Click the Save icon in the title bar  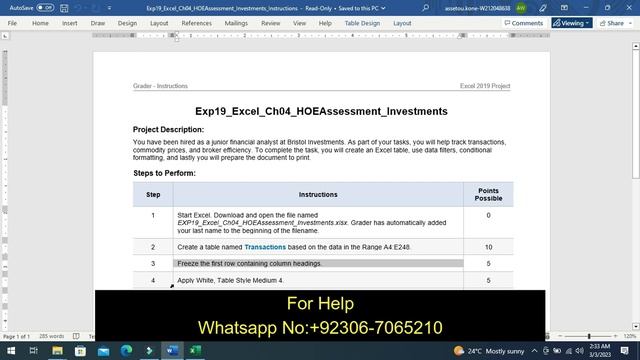coord(64,8)
